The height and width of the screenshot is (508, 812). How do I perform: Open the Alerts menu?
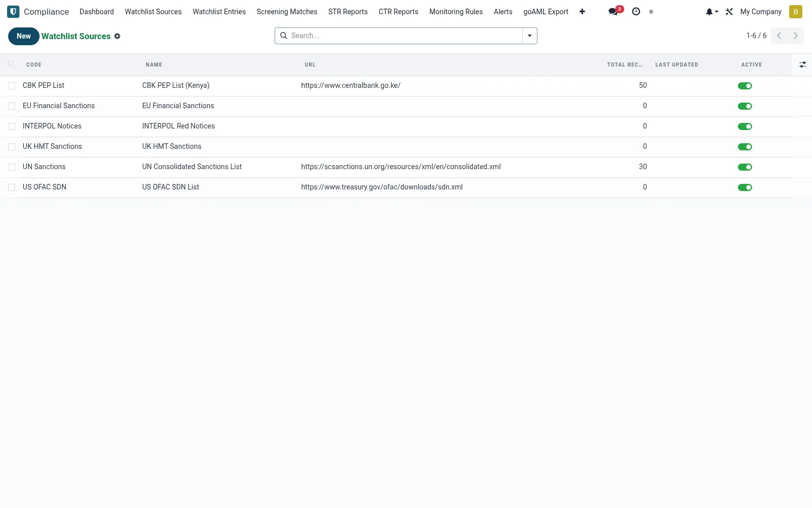[503, 12]
